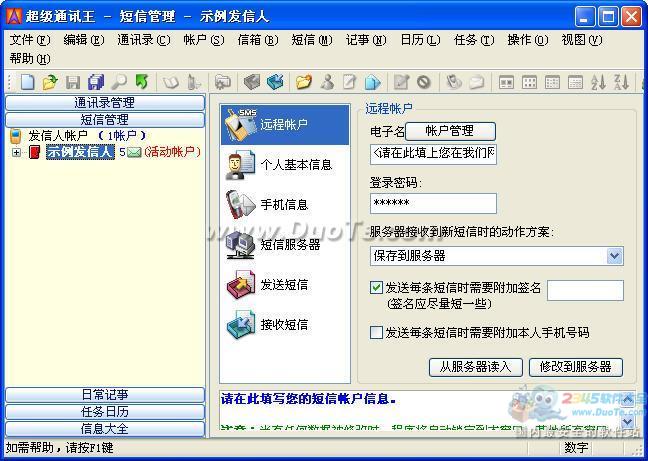Click the grayed edit note toolbar icon

tap(401, 82)
